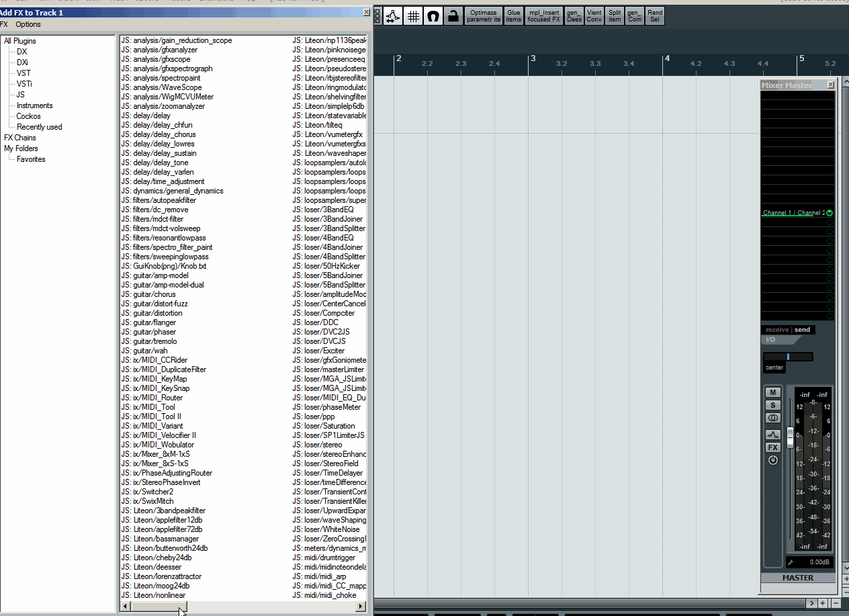Image resolution: width=849 pixels, height=616 pixels.
Task: Click Split item toolbar button
Action: [615, 16]
